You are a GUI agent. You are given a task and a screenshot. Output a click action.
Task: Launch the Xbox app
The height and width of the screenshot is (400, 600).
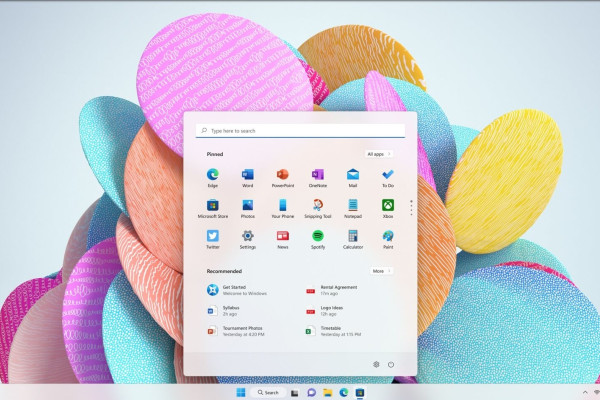(x=388, y=209)
